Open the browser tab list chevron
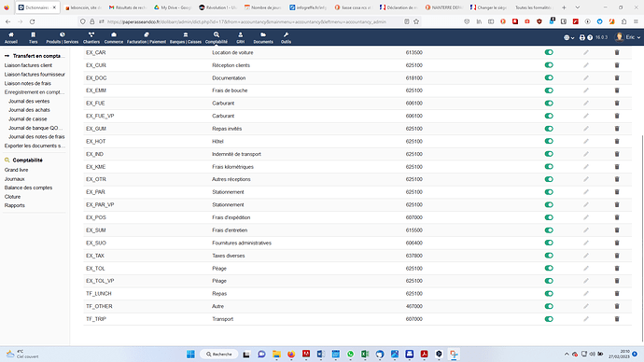The height and width of the screenshot is (362, 644). point(577,7)
